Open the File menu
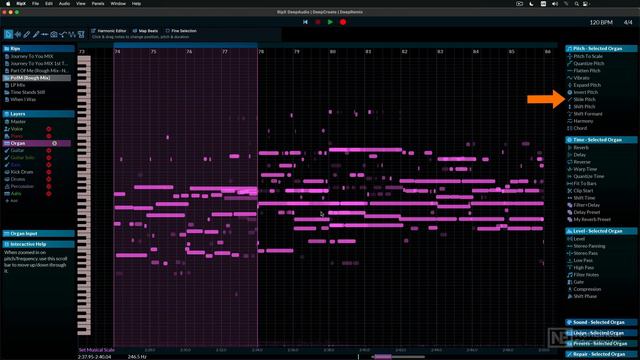Image resolution: width=640 pixels, height=360 pixels. [x=36, y=4]
